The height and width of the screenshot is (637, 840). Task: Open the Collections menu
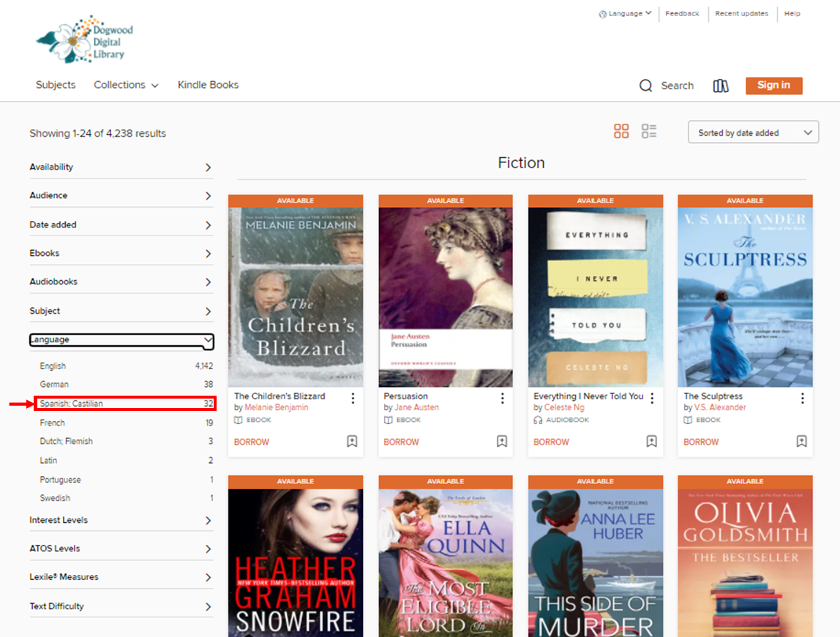(126, 85)
